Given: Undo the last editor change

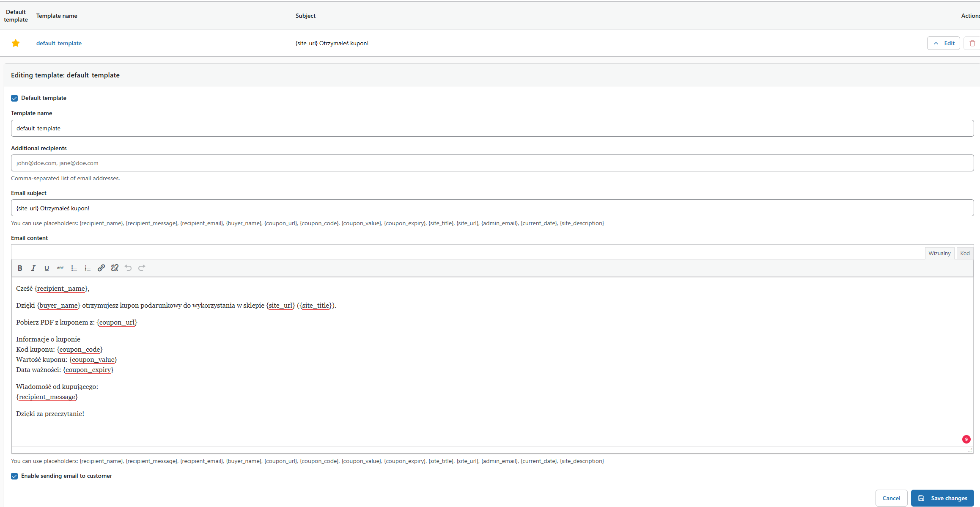Looking at the screenshot, I should [128, 268].
